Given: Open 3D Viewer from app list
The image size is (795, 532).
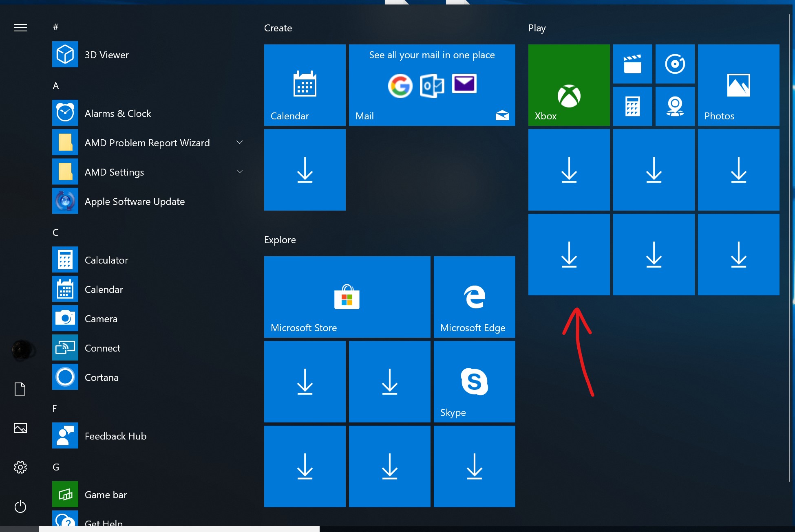Looking at the screenshot, I should click(x=106, y=55).
